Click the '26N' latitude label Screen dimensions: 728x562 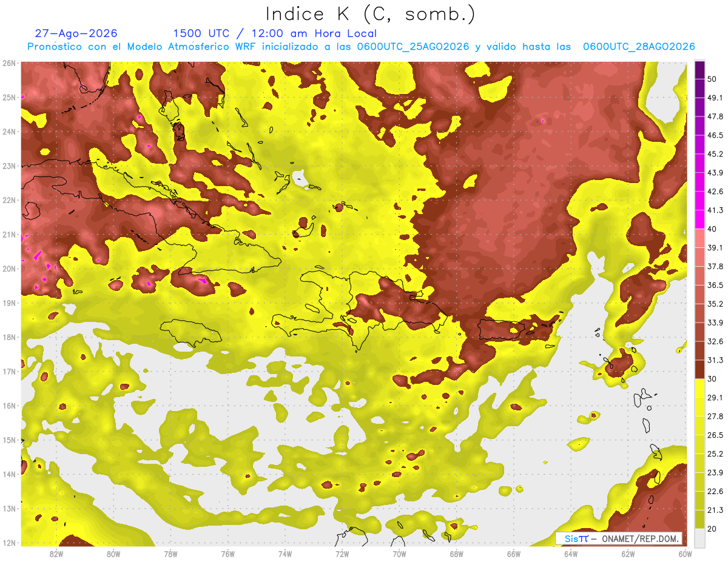tap(9, 63)
